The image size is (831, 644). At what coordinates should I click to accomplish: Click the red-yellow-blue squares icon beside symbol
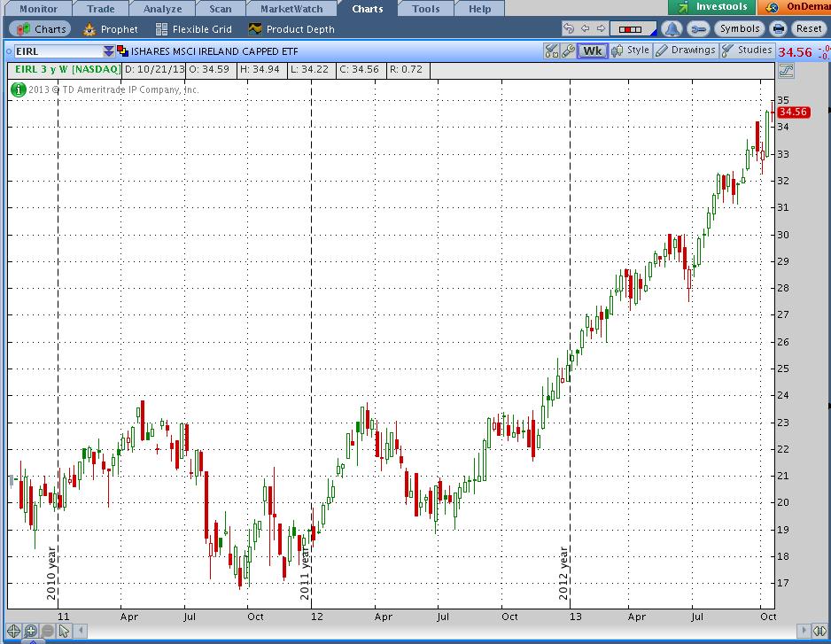tap(123, 50)
